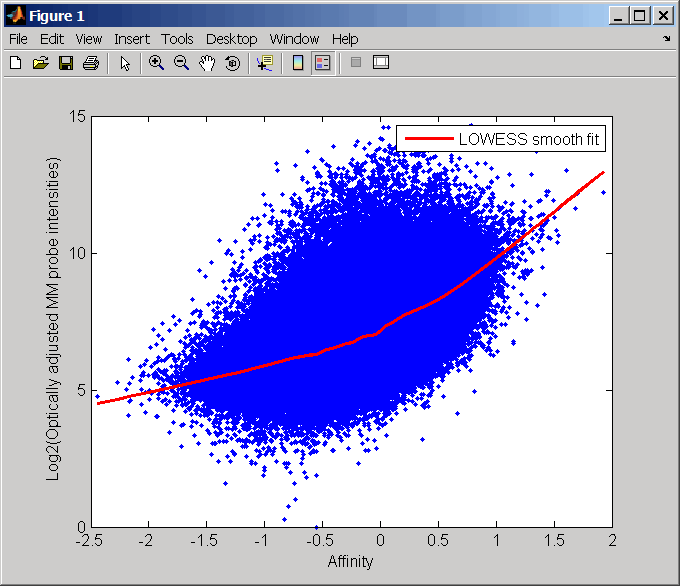Close the Figure 1 window
This screenshot has width=680, height=586.
pos(663,16)
